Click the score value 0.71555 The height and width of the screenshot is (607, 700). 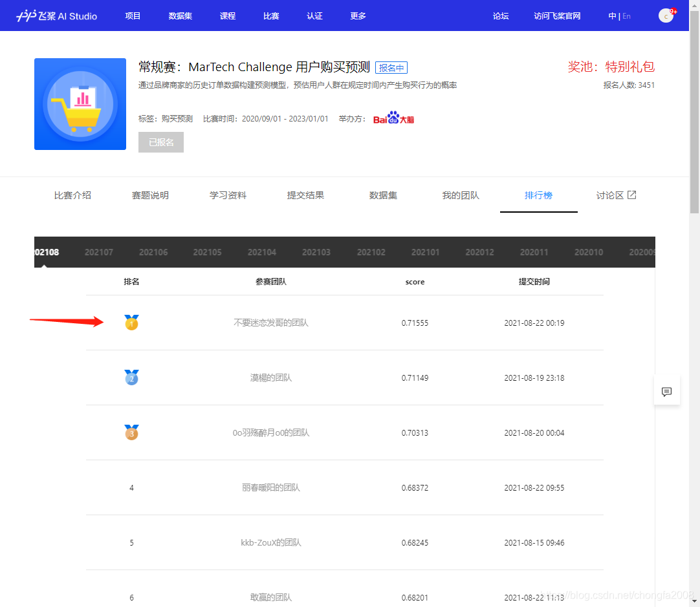[x=415, y=323]
